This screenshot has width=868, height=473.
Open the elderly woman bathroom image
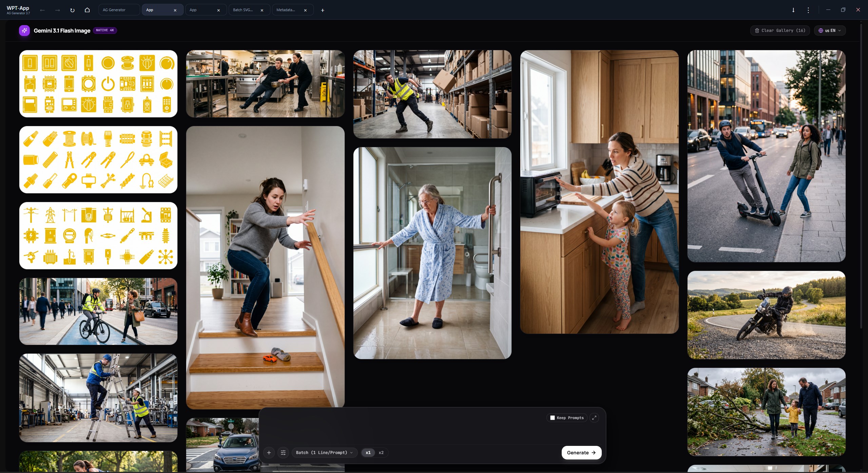click(x=432, y=253)
